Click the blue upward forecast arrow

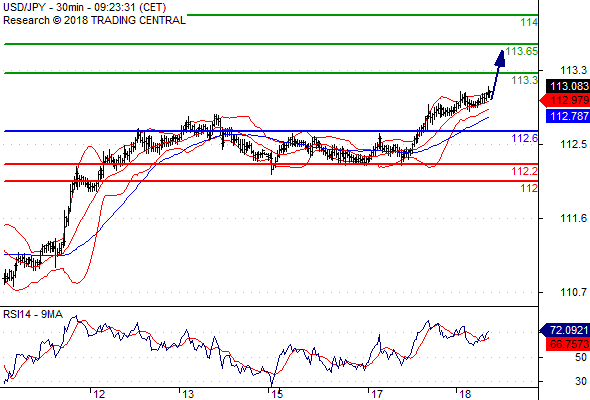[498, 75]
